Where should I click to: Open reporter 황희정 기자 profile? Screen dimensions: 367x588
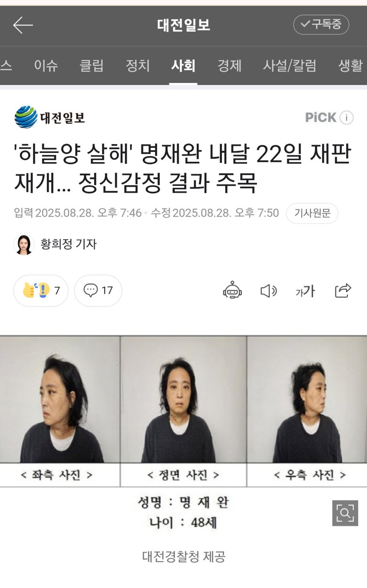coord(56,244)
